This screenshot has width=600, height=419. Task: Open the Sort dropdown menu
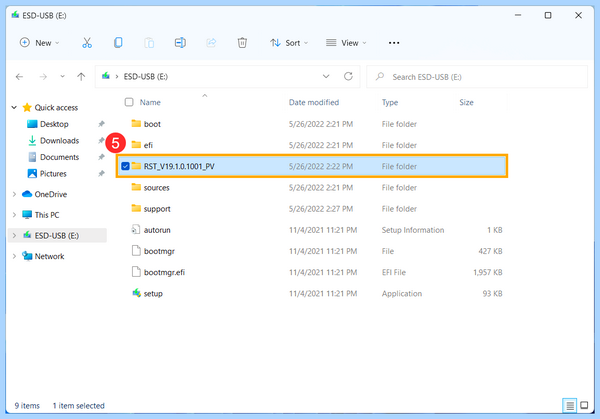tap(289, 43)
